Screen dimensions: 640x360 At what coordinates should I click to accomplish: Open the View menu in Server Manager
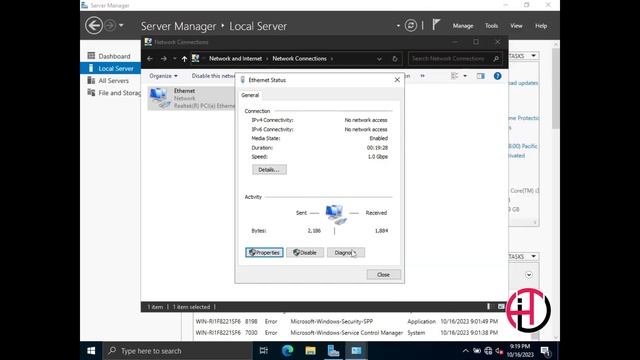click(516, 26)
